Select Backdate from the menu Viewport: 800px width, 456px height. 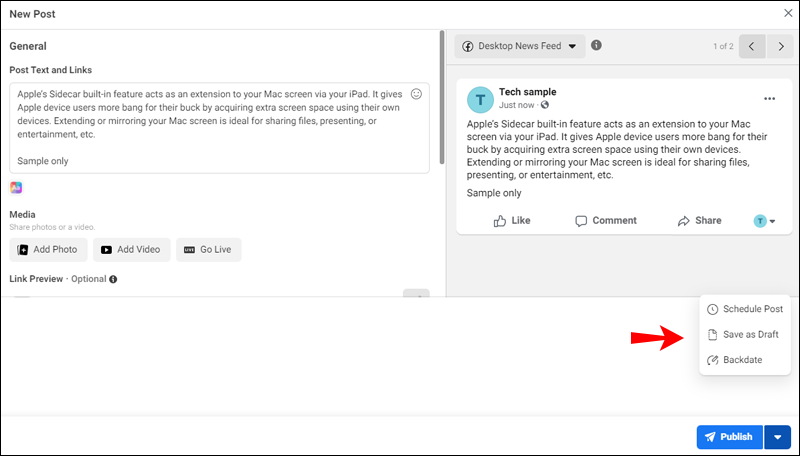pyautogui.click(x=742, y=359)
